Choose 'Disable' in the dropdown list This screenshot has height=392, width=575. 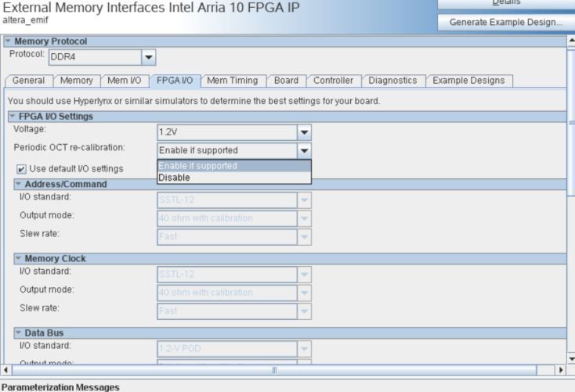(x=234, y=178)
